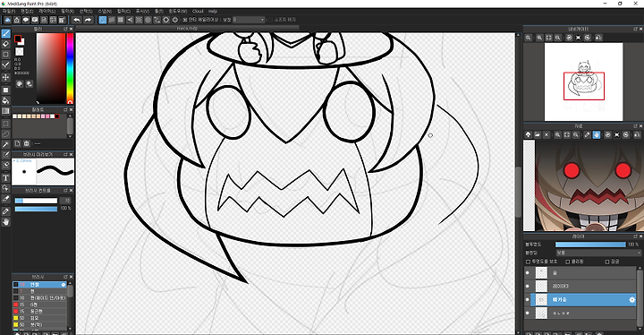This screenshot has width=644, height=335.
Task: Select the Move tool with four arrows
Action: (x=5, y=77)
